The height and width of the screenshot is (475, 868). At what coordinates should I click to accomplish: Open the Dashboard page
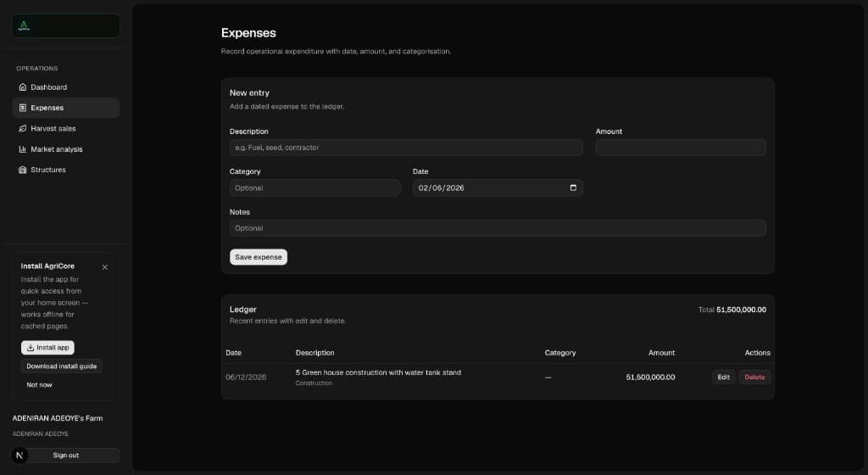pyautogui.click(x=66, y=87)
